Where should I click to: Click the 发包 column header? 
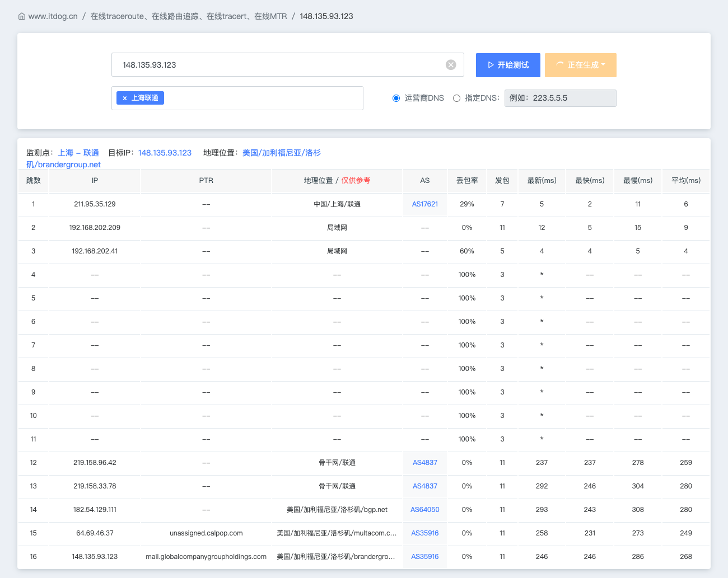(x=502, y=181)
